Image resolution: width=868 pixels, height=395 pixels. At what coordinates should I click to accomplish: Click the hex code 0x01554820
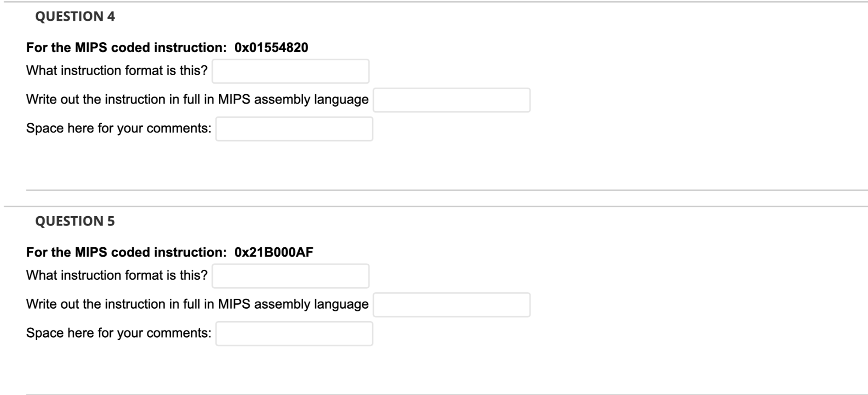pyautogui.click(x=271, y=48)
